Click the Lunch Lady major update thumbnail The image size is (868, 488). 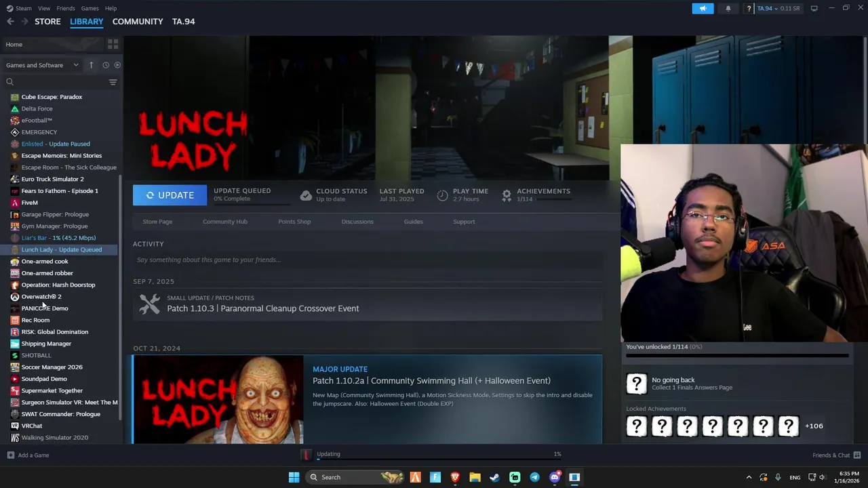[x=218, y=399]
